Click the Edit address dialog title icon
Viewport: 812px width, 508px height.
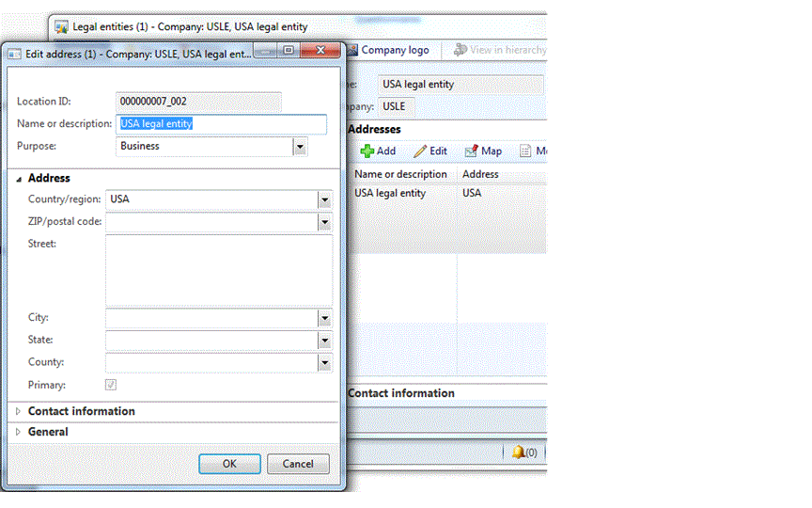point(15,54)
